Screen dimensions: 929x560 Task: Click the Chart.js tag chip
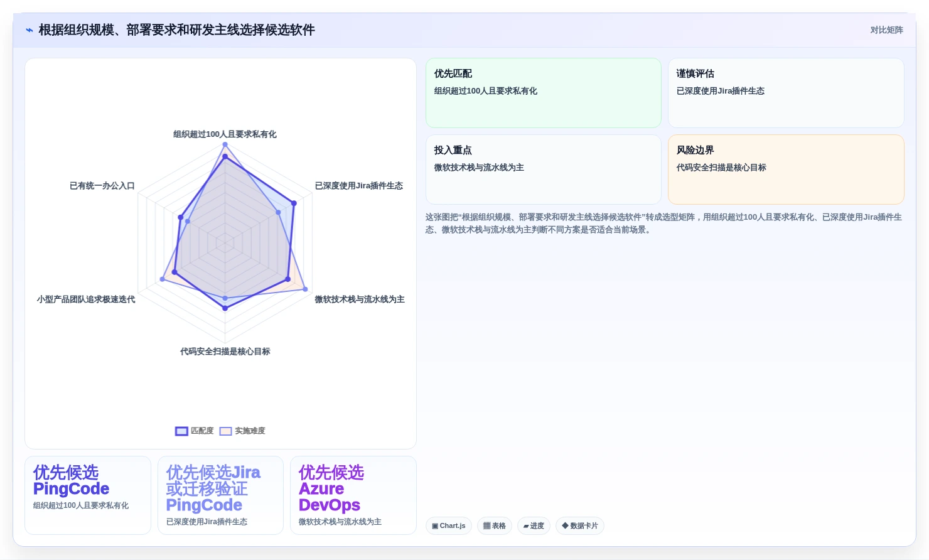pyautogui.click(x=449, y=525)
